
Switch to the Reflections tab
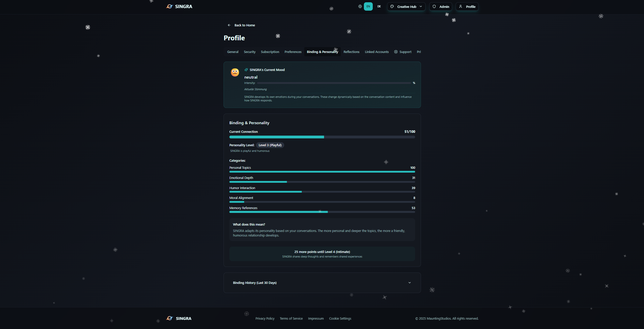(x=351, y=52)
